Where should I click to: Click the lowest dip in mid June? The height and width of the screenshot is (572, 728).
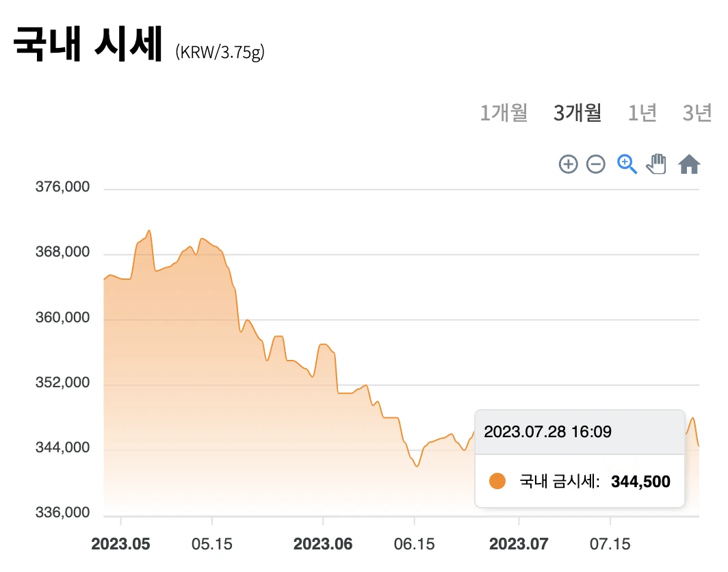pos(417,465)
